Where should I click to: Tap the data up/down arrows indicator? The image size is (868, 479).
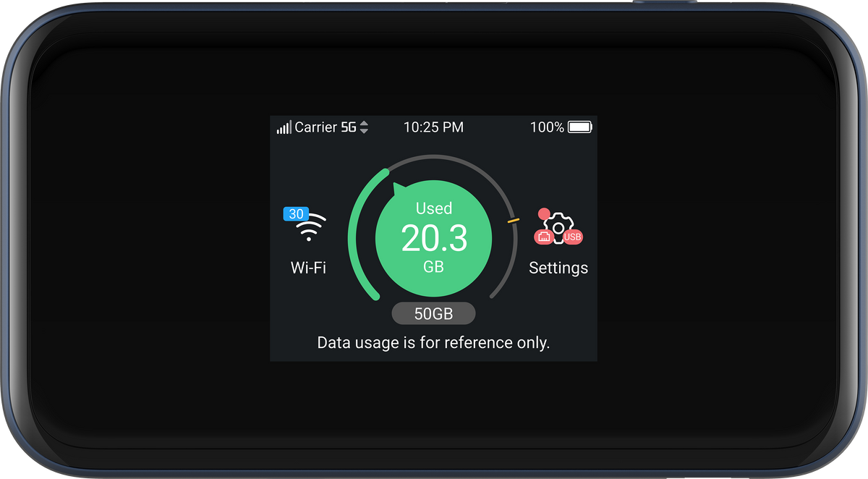click(364, 127)
